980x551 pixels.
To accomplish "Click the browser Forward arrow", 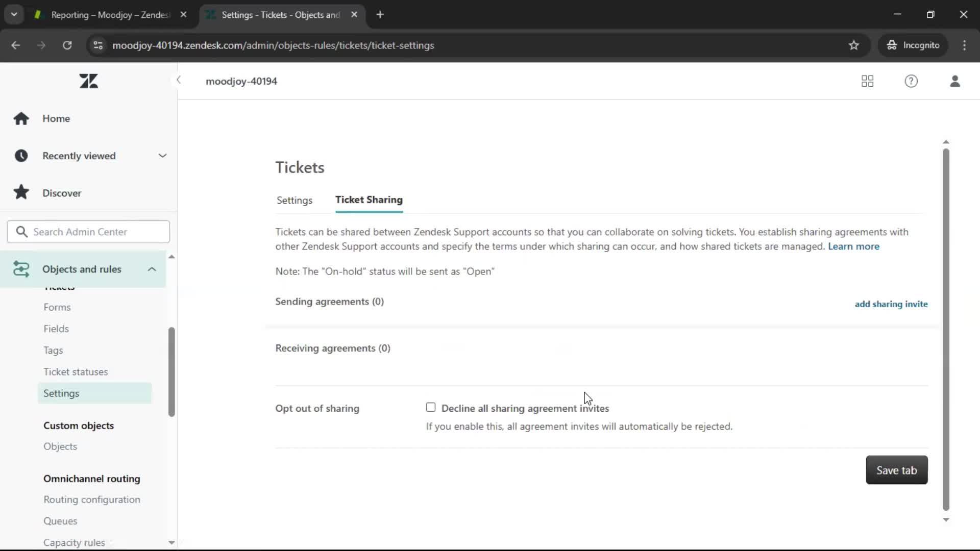I will coord(41,45).
